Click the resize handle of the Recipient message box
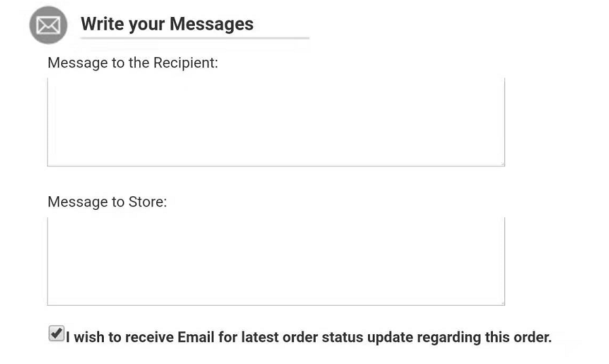 (502, 163)
